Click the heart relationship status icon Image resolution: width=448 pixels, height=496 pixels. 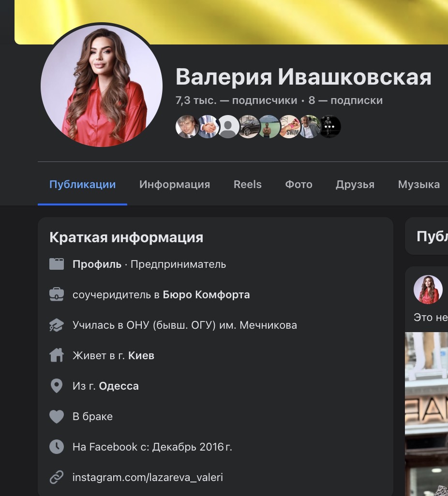tap(57, 417)
